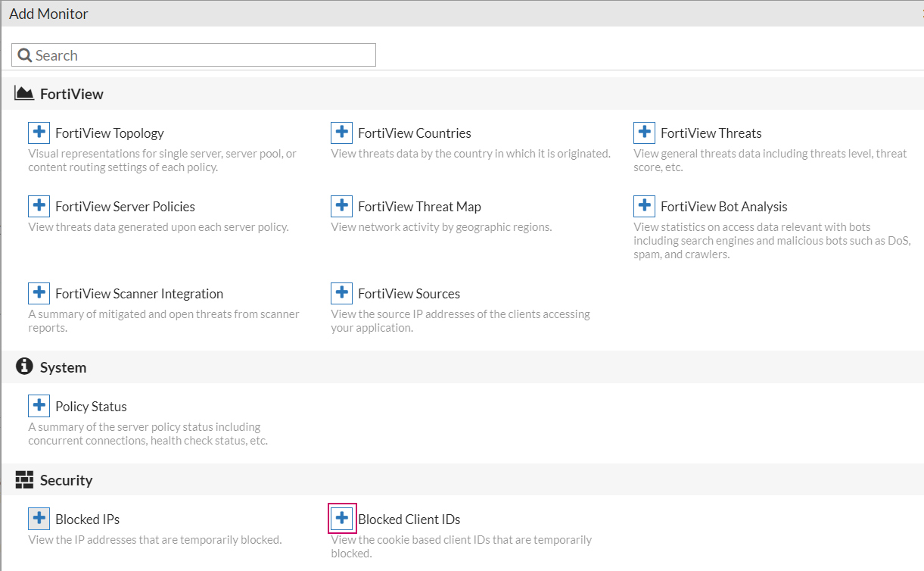The image size is (924, 571).
Task: Click plus icon beside FortiView Server Policies
Action: click(x=39, y=206)
